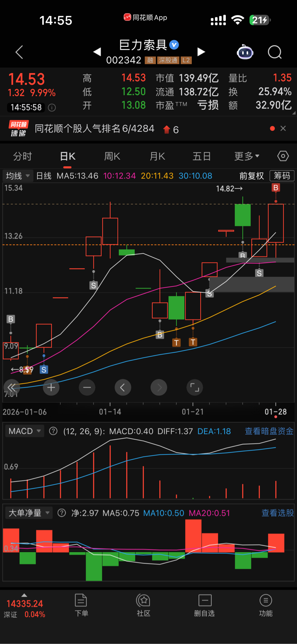
Task: Tap the 8.59 low label
Action: (x=22, y=370)
